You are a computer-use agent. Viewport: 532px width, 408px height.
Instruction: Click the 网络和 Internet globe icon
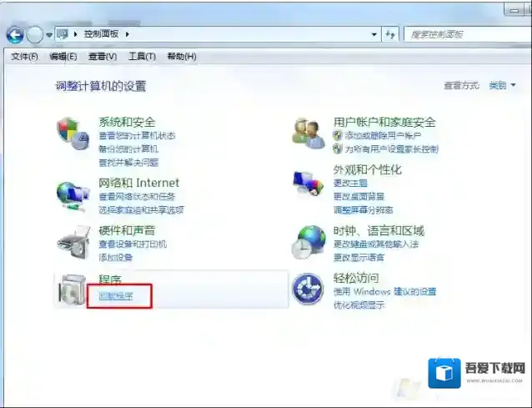tap(73, 197)
